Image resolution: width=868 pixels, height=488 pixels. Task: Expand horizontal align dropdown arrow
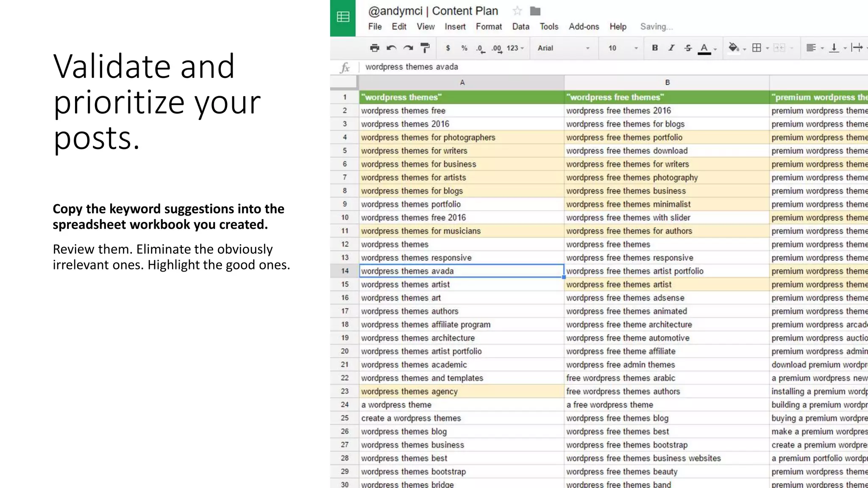822,48
